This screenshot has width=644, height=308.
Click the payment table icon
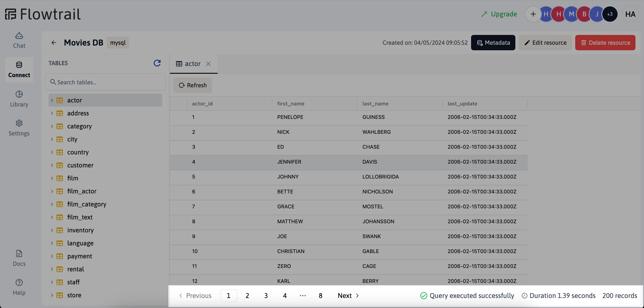(59, 256)
